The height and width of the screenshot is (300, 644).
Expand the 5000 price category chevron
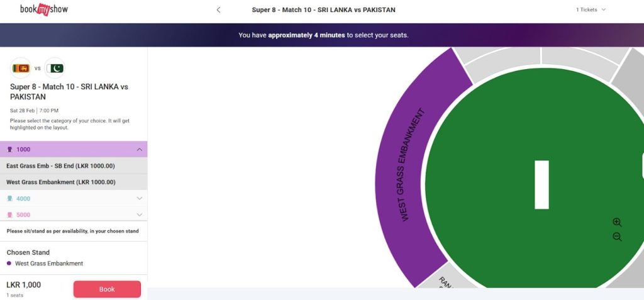coord(139,215)
